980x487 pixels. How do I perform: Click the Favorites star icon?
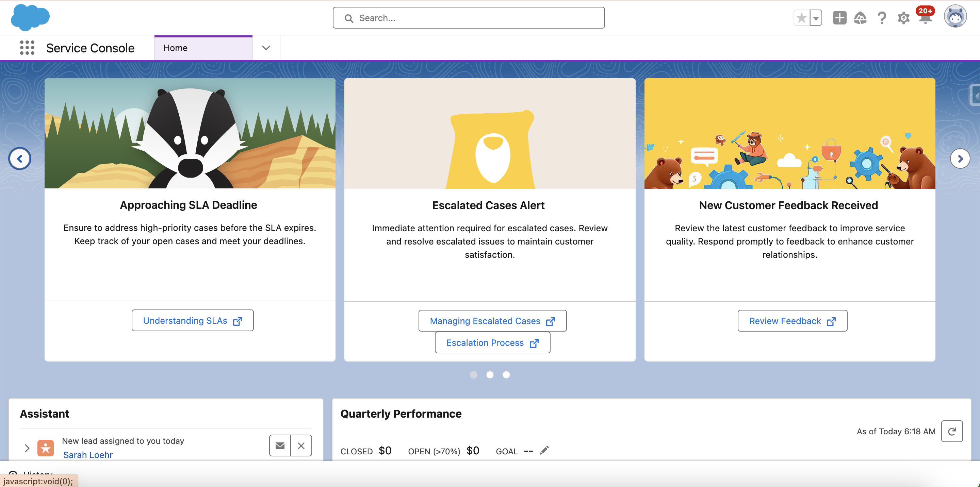click(801, 18)
